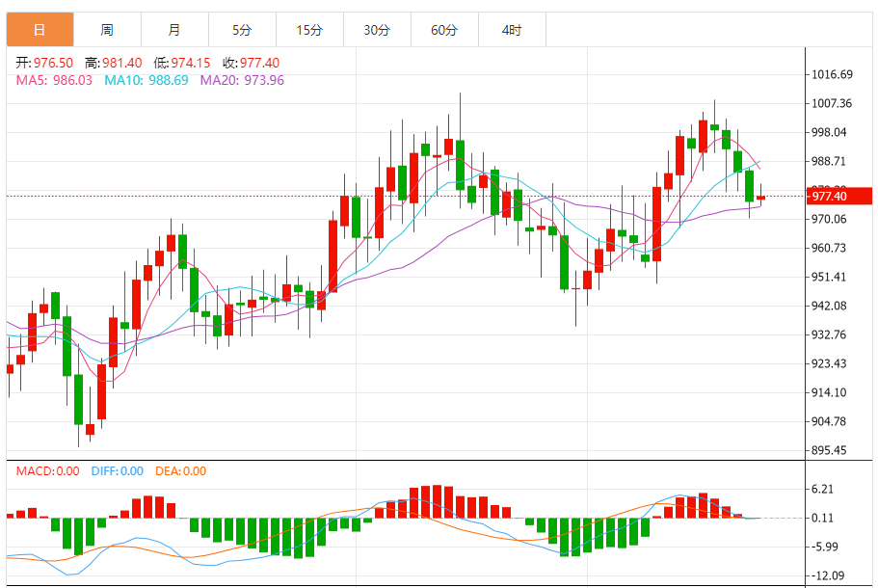Click the MA10: 988.69 indicator label
Image resolution: width=878 pixels, height=588 pixels.
[146, 80]
